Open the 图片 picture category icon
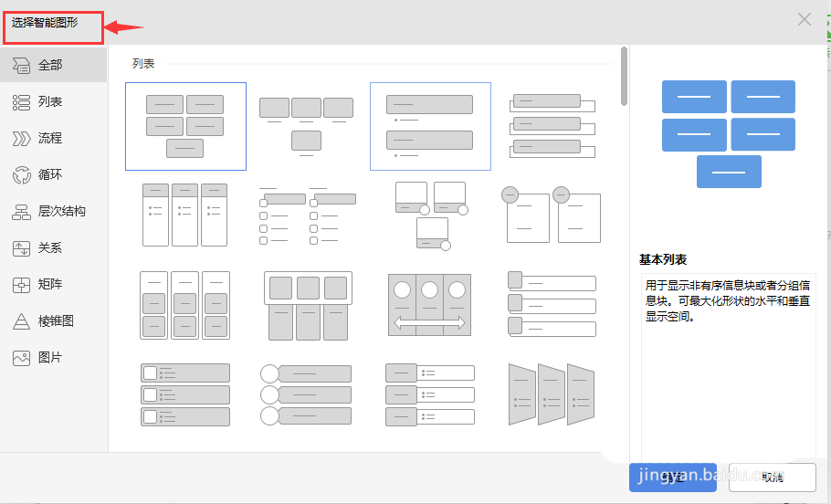 pyautogui.click(x=21, y=358)
